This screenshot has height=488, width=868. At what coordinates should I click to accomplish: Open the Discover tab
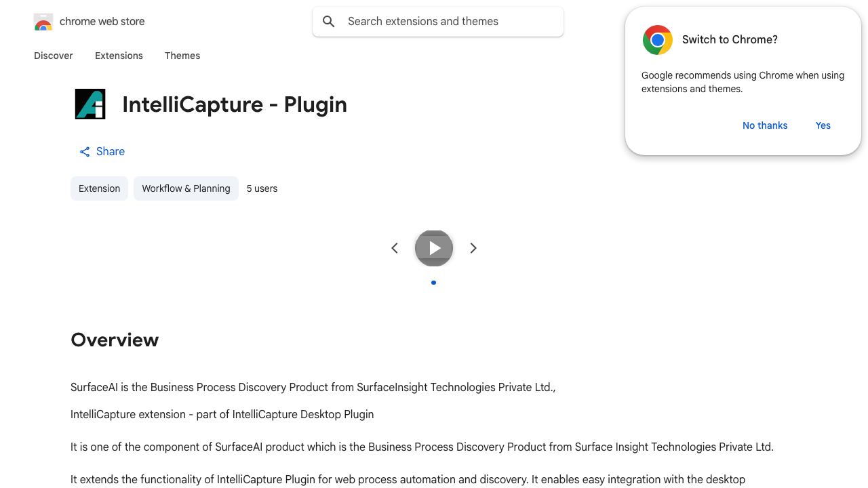tap(54, 56)
